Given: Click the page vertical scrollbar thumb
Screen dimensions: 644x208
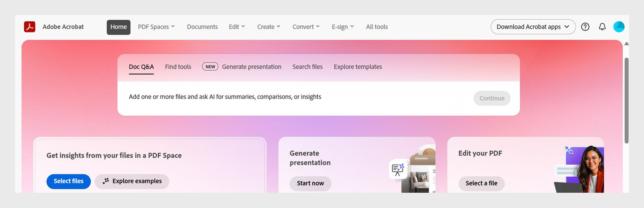Looking at the screenshot, I should (x=626, y=100).
